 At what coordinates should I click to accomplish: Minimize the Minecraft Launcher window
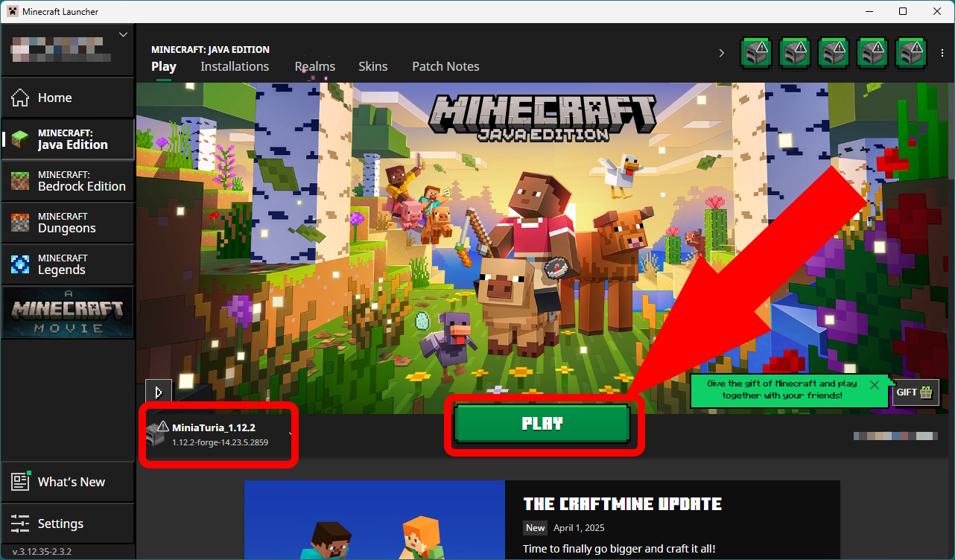(x=869, y=11)
